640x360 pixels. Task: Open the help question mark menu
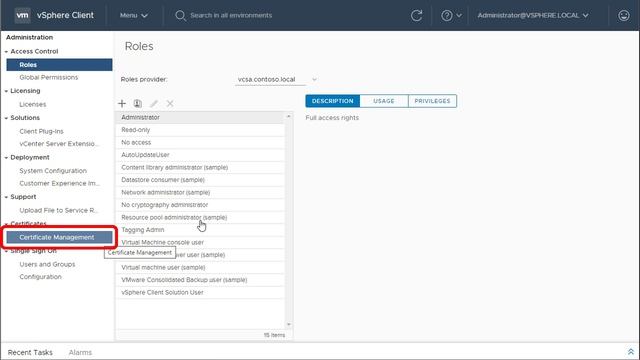click(451, 16)
